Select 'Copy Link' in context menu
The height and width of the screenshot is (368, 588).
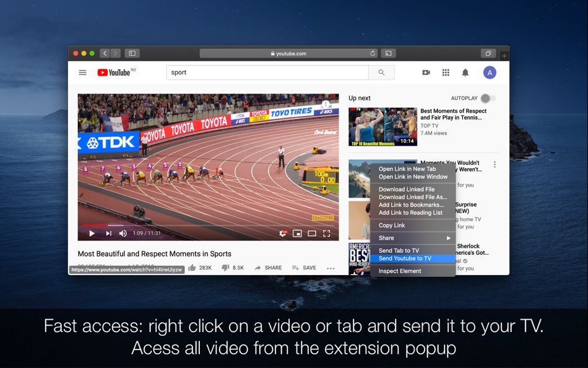point(412,226)
